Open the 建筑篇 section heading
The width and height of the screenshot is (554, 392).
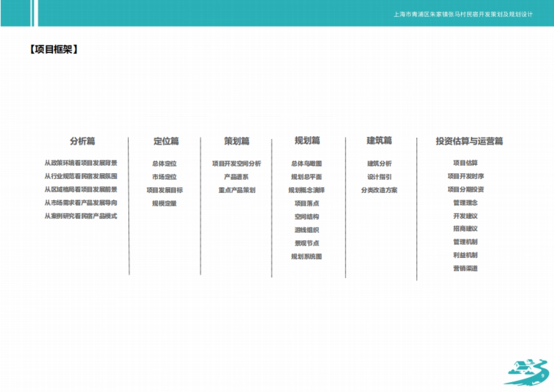379,141
